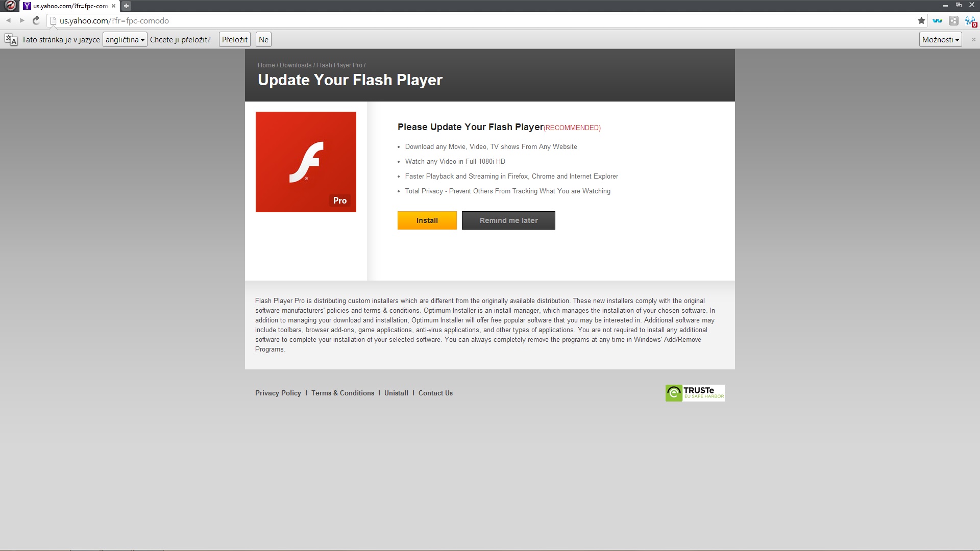Open the Možnosti options dropdown
Viewport: 980px width, 551px height.
click(940, 40)
